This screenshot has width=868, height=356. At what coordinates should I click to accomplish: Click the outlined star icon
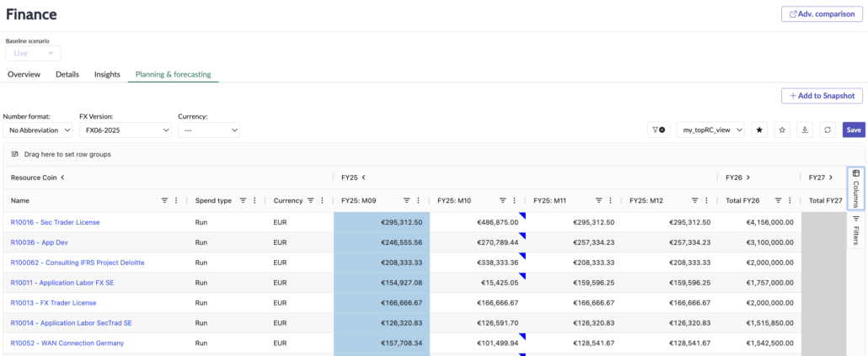point(782,130)
